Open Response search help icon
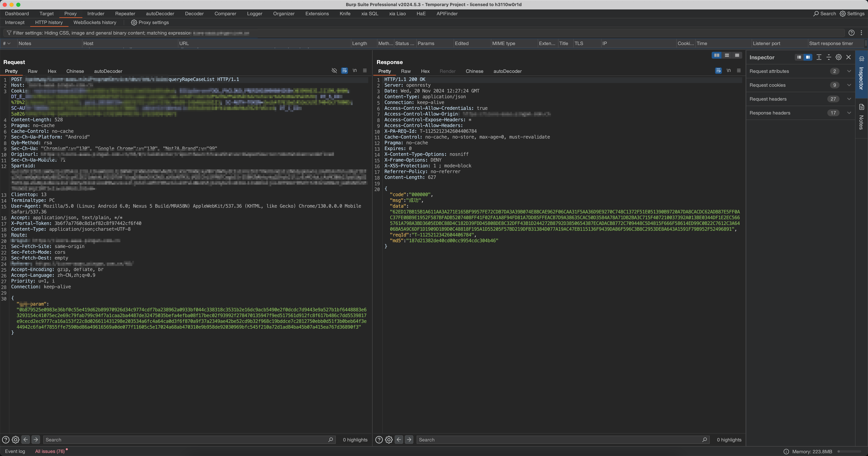 point(379,440)
